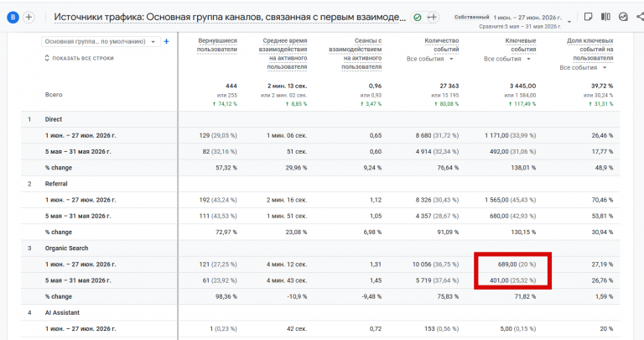
Task: Click 'Показать все строки' expander
Action: pyautogui.click(x=79, y=59)
